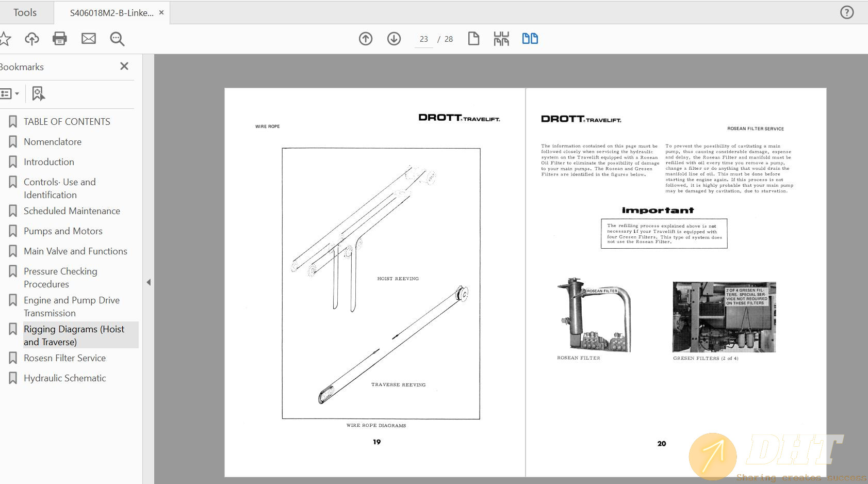Toggle two-page spread view

530,39
